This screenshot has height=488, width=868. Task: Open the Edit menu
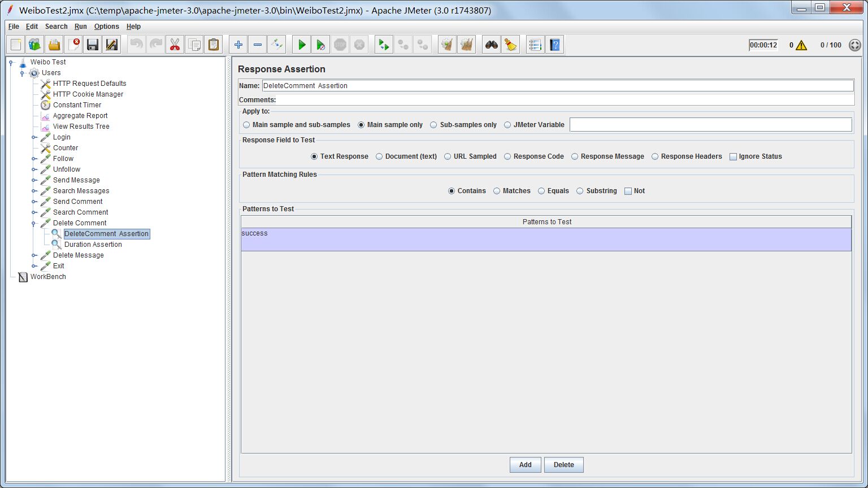32,27
